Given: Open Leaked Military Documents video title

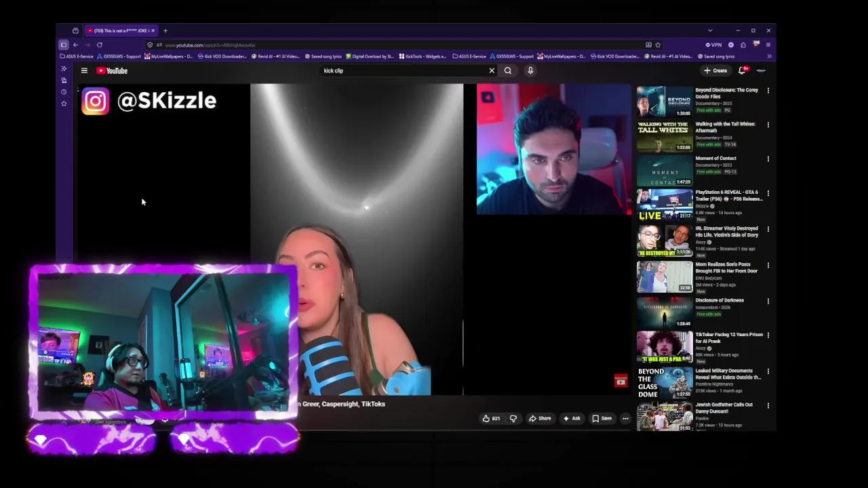Looking at the screenshot, I should tap(728, 374).
